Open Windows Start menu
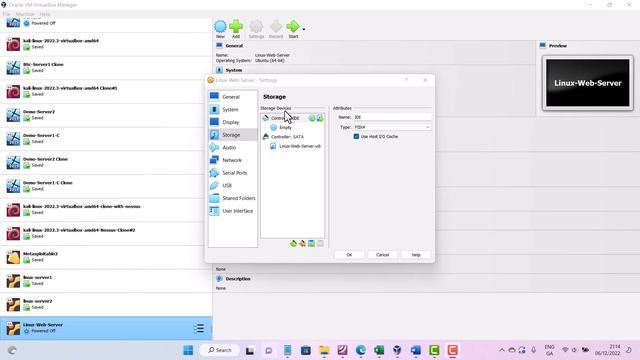This screenshot has height=360, width=640. click(188, 350)
